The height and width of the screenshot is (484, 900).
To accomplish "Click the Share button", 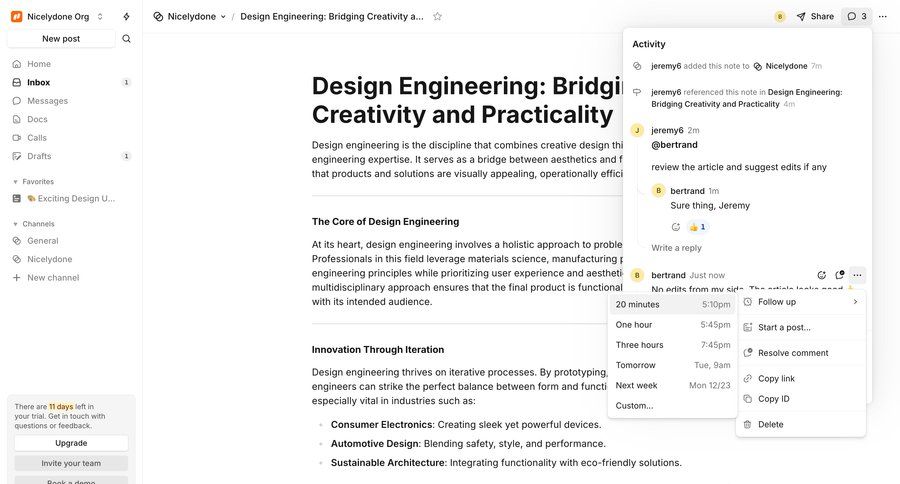I will pos(815,16).
